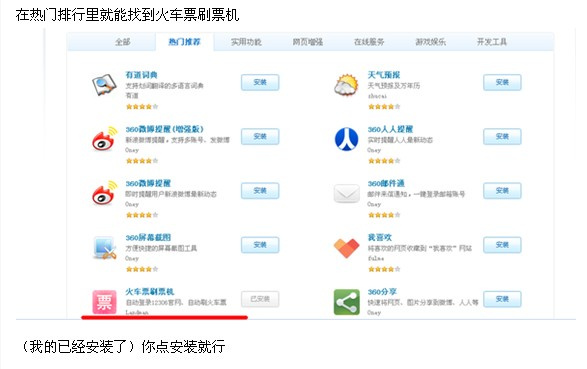Open the 网页增强 tab
The height and width of the screenshot is (369, 587).
pyautogui.click(x=307, y=42)
